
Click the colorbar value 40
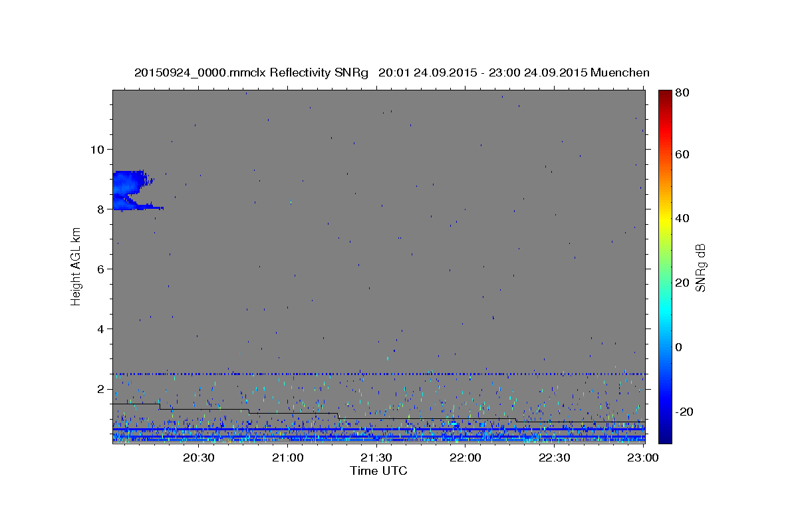[684, 218]
